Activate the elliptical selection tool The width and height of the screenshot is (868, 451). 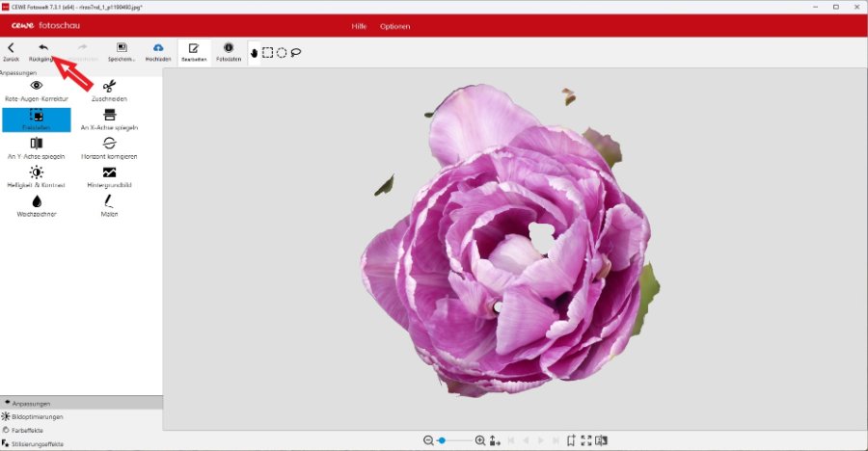coord(282,52)
